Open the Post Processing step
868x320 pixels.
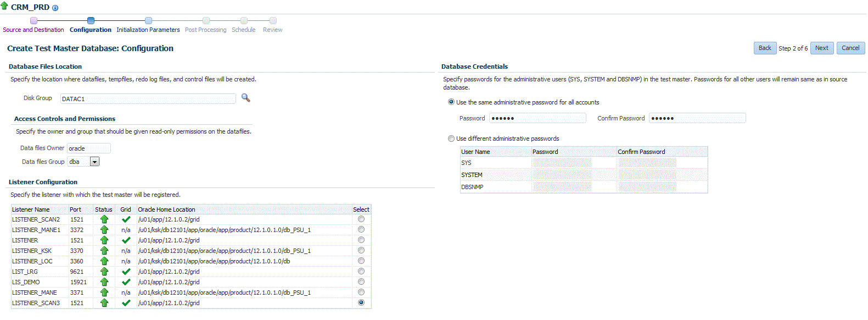coord(206,30)
